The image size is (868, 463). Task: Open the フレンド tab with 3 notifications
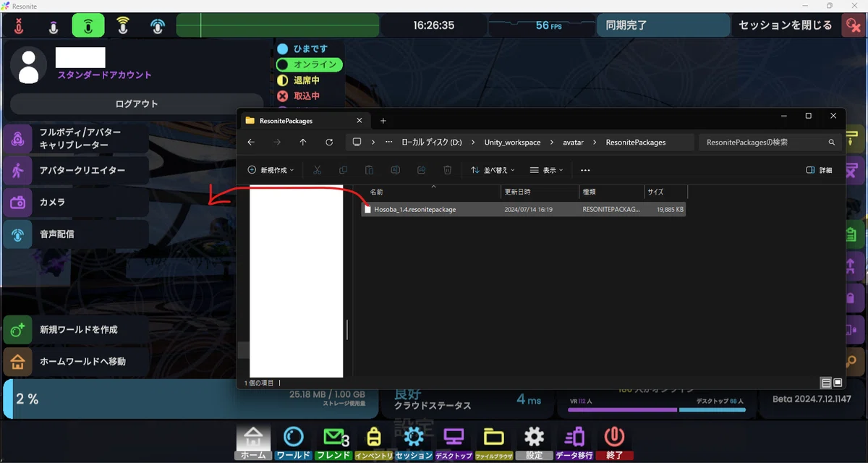pyautogui.click(x=333, y=442)
